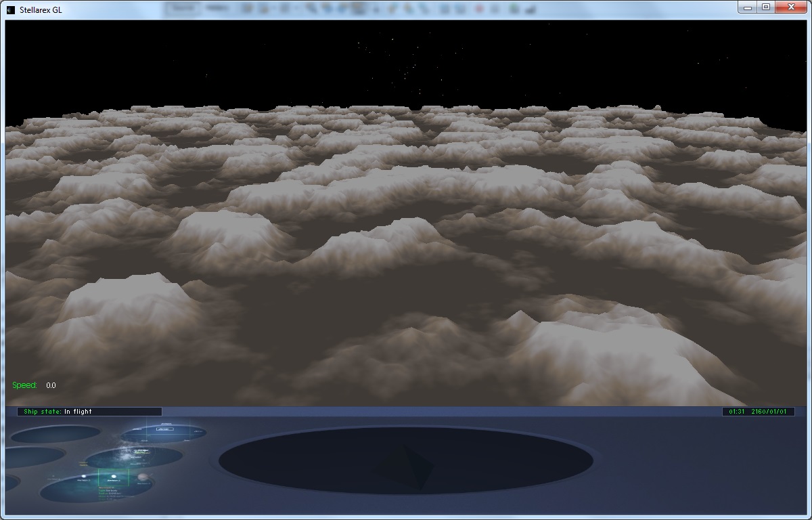Select the white star left of the green box
This screenshot has width=812, height=520.
click(x=84, y=477)
